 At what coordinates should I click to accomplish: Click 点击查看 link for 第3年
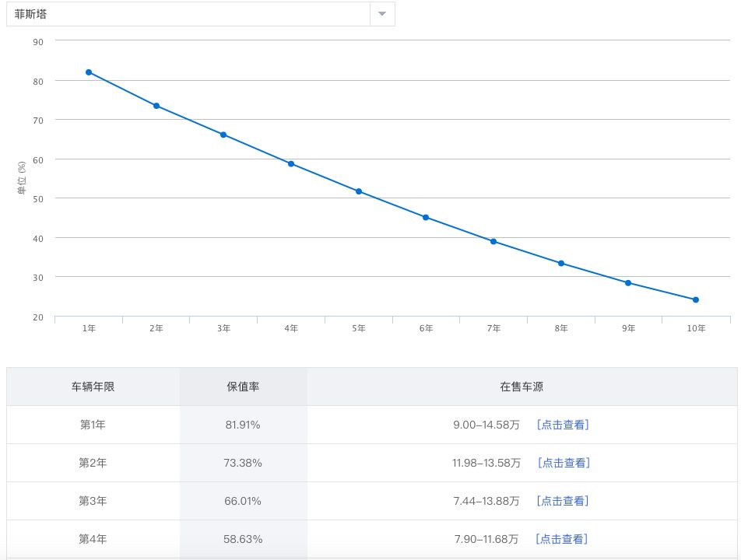[563, 501]
